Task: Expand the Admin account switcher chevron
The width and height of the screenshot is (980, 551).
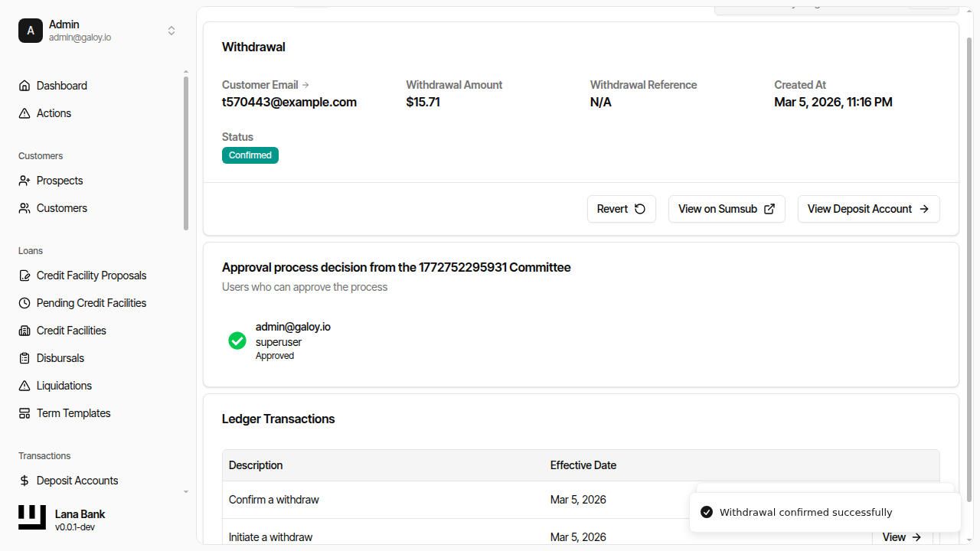Action: click(171, 31)
